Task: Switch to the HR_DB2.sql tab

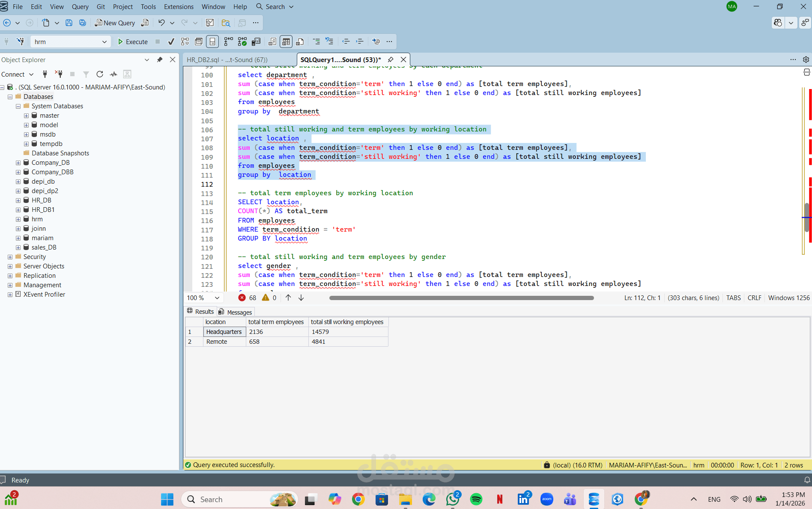Action: coord(227,60)
